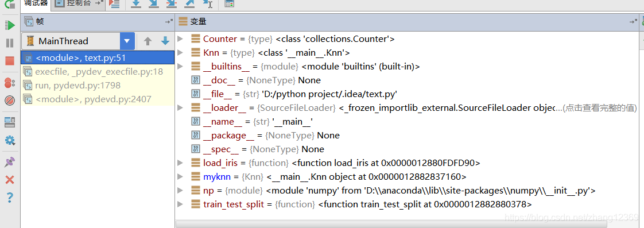Image resolution: width=644 pixels, height=228 pixels.
Task: Click the 帧 panel header label
Action: click(40, 22)
